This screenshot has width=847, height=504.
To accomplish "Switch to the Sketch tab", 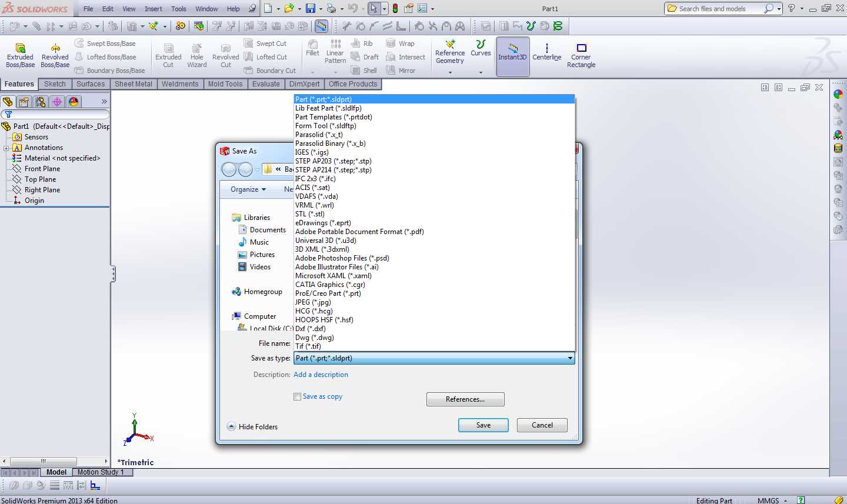I will point(55,84).
